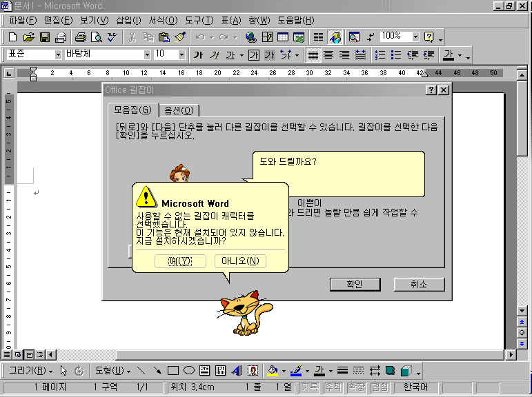
Task: Click the select browse object button
Action: (x=522, y=333)
